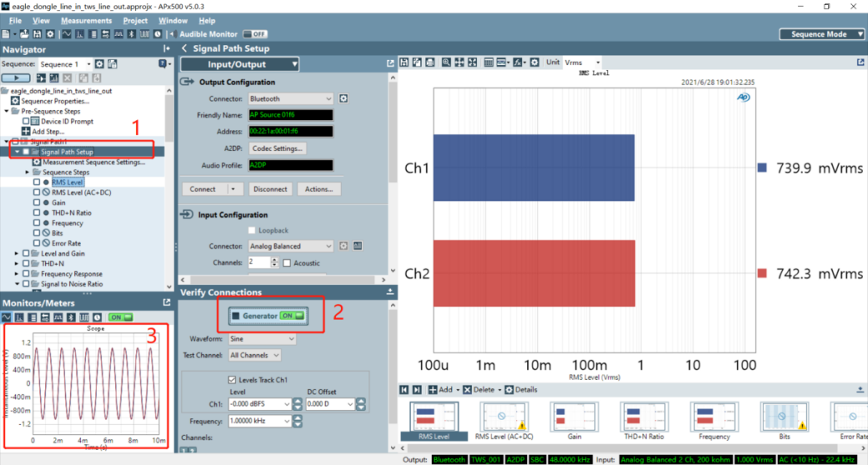Open Analog Balanced input connector settings gear
Viewport: 868px width, 465px height.
click(x=343, y=245)
